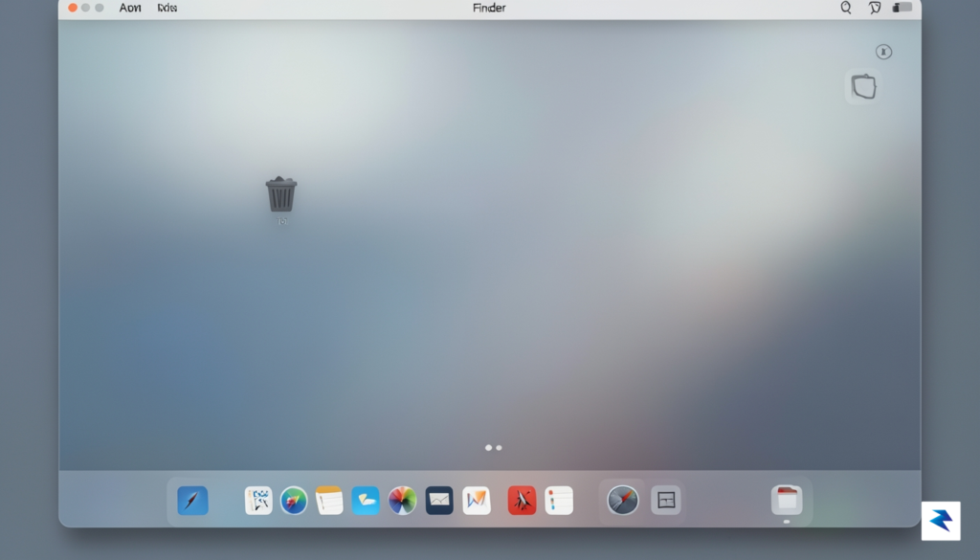Open the blue compass-needle app in the Dock

[x=192, y=501]
